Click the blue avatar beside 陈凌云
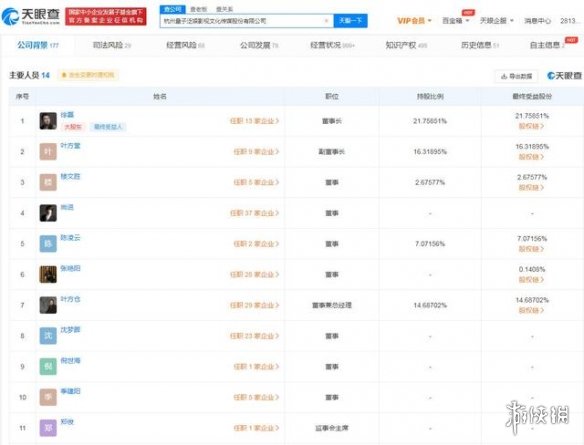Image resolution: width=584 pixels, height=445 pixels. [48, 244]
